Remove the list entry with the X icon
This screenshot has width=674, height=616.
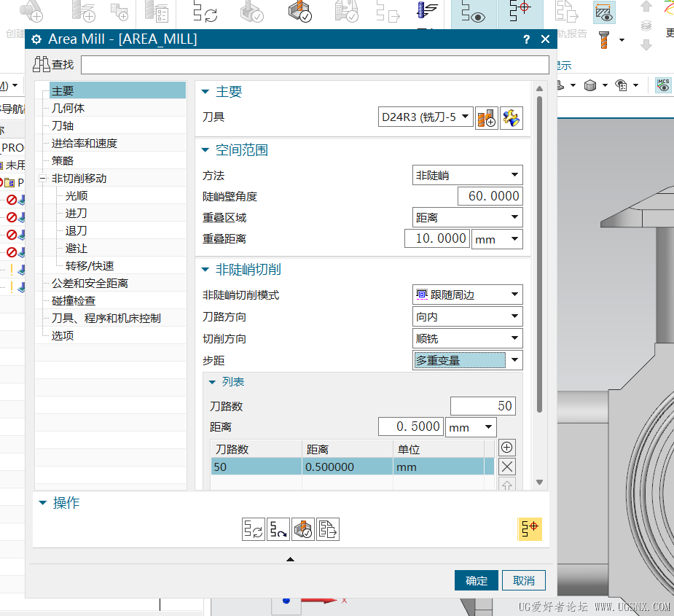pos(507,467)
